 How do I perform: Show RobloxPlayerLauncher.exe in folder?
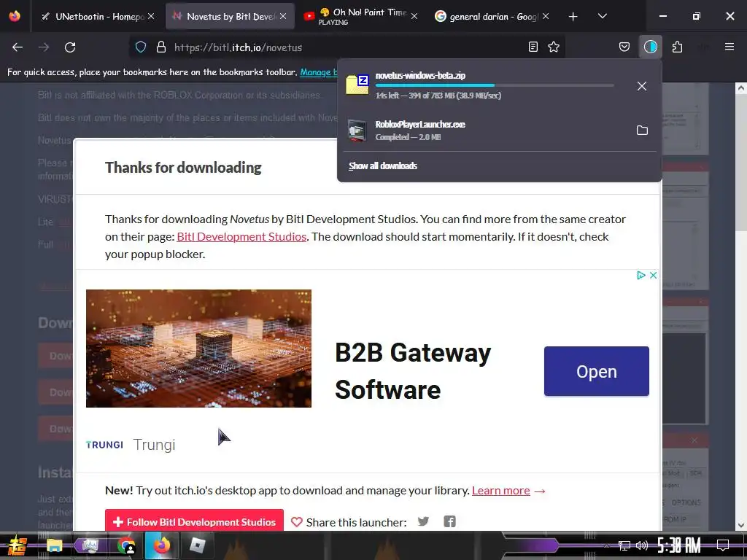[x=642, y=131]
